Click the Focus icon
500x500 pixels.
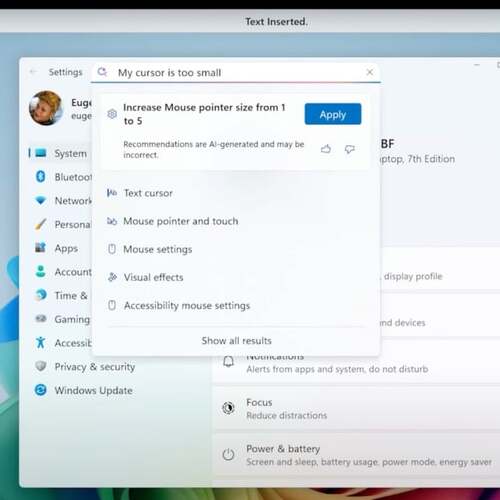tap(228, 408)
